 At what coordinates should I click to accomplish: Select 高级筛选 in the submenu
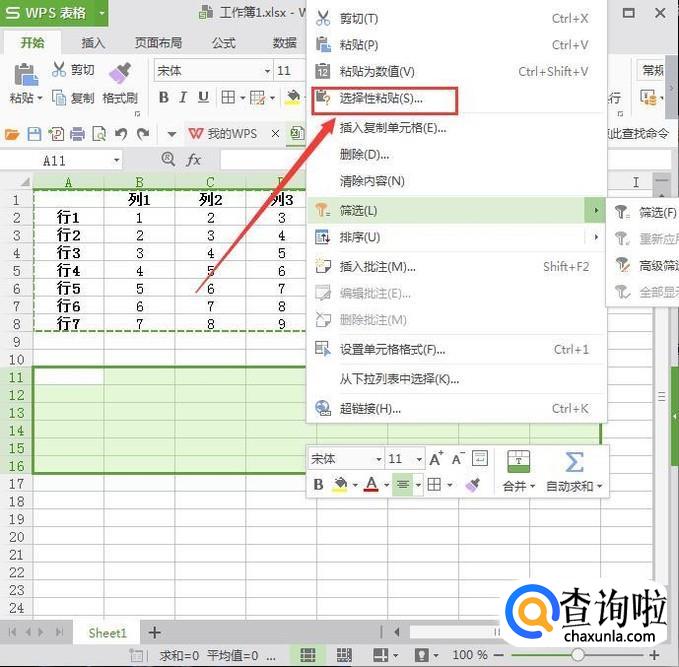tap(645, 266)
